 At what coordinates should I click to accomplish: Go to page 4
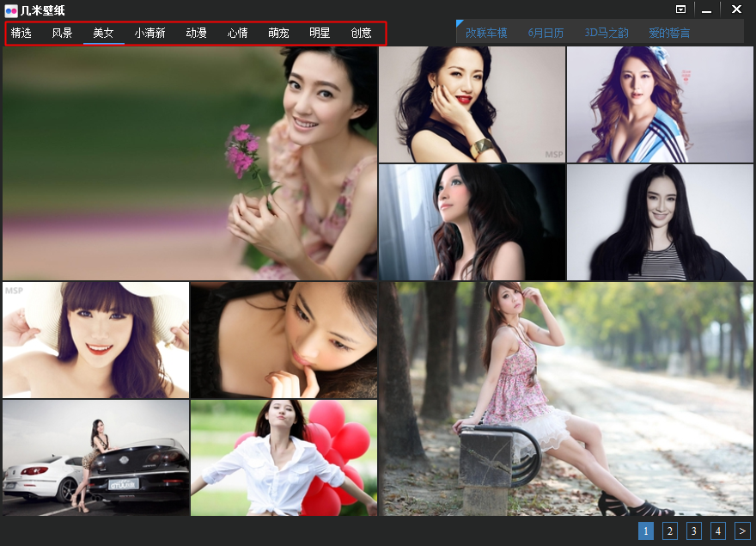(x=718, y=531)
